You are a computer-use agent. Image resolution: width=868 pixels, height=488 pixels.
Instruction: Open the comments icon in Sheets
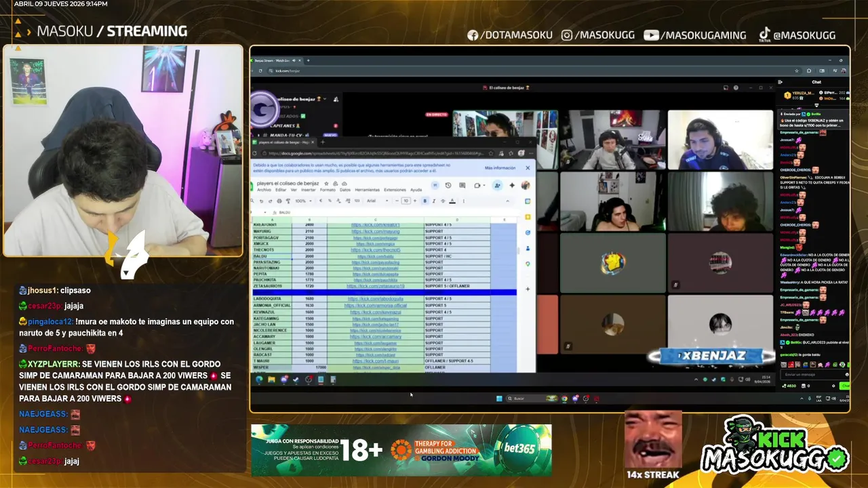point(462,185)
